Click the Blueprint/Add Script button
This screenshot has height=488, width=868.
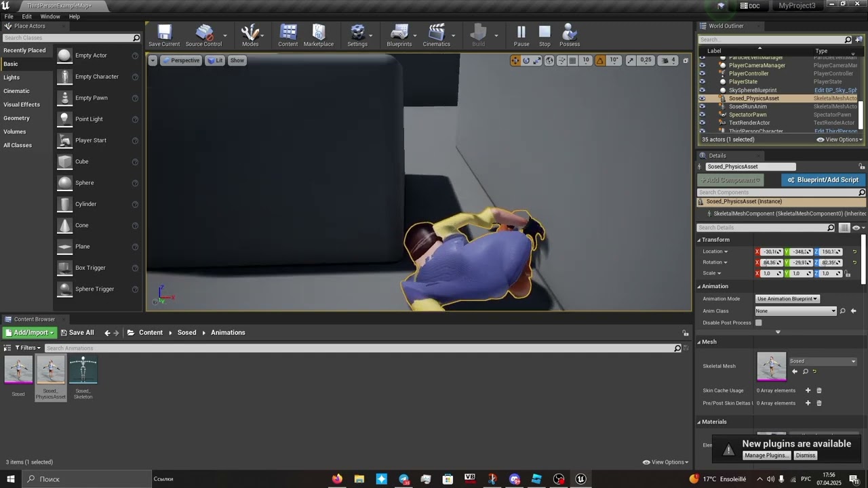(x=823, y=180)
